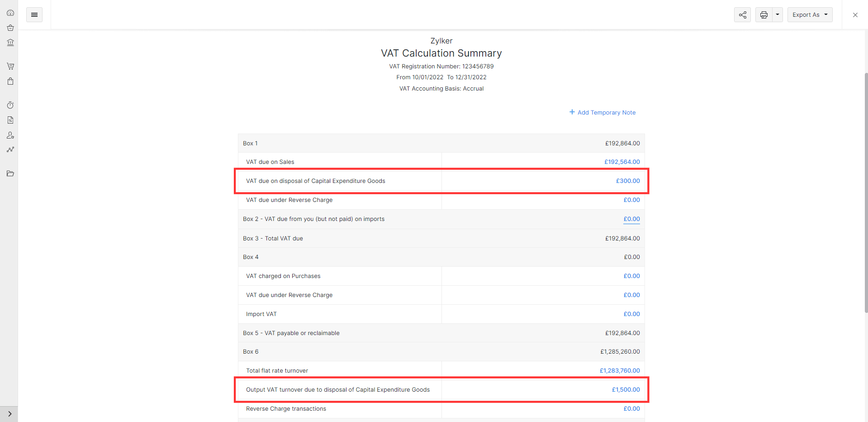Open the Export As dropdown
This screenshot has height=422, width=868.
pyautogui.click(x=809, y=14)
